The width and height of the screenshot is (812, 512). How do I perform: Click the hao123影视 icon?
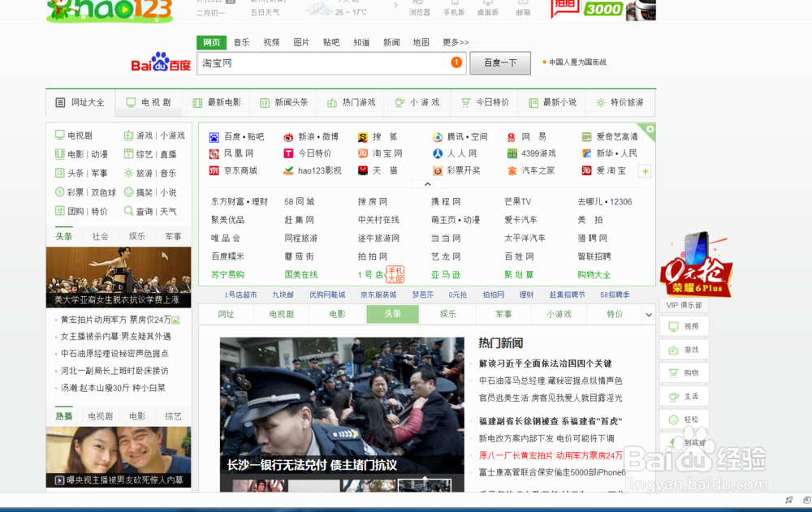pos(288,171)
